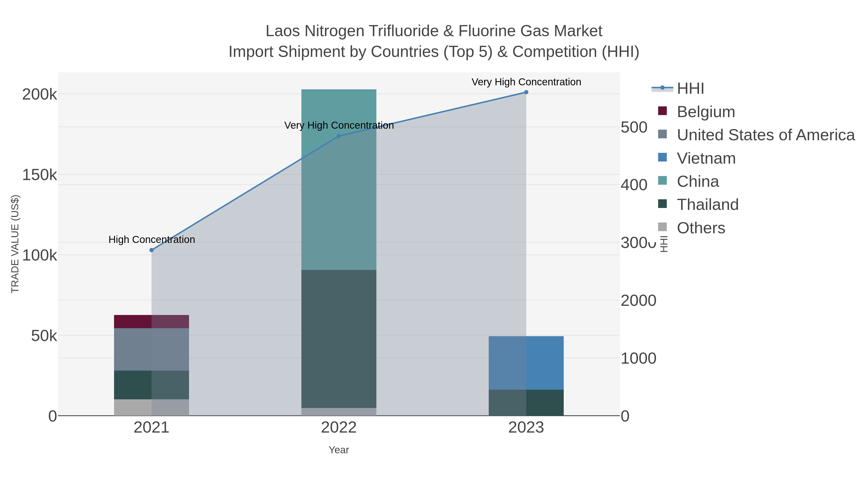Toggle Thailand series in the legend
868x488 pixels.
698,204
